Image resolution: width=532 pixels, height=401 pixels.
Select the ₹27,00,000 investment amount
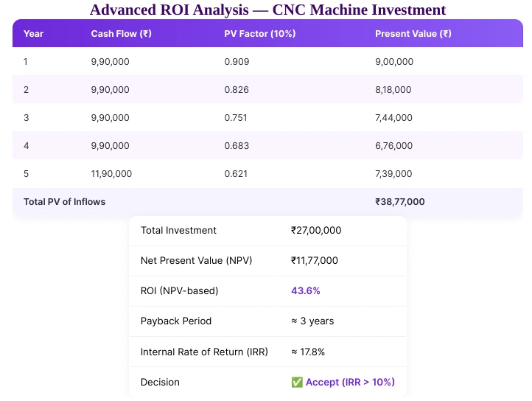pyautogui.click(x=316, y=230)
